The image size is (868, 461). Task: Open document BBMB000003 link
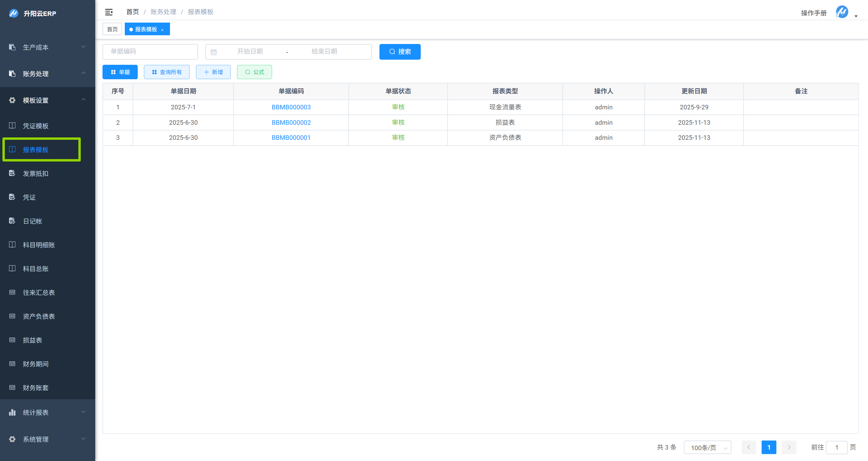point(291,107)
